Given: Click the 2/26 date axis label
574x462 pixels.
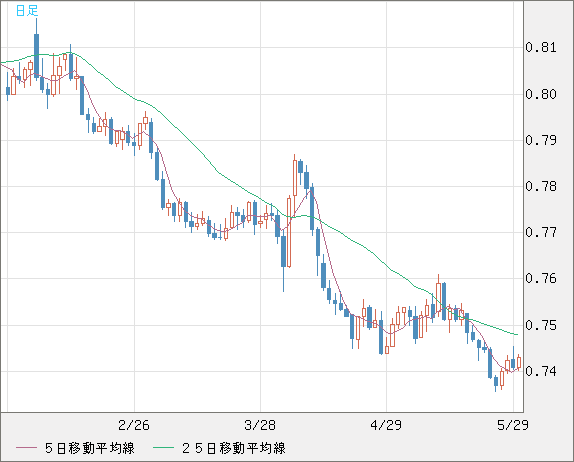Looking at the screenshot, I should (134, 425).
